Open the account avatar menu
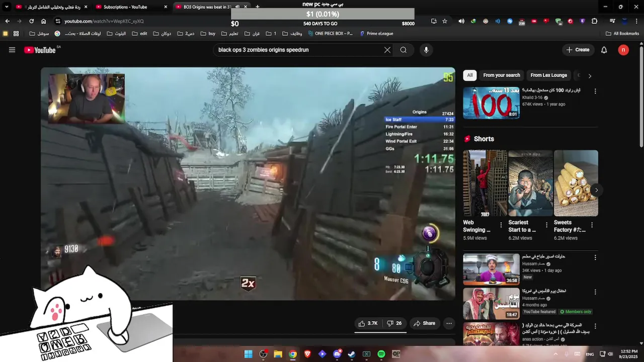This screenshot has width=644, height=362. (623, 50)
